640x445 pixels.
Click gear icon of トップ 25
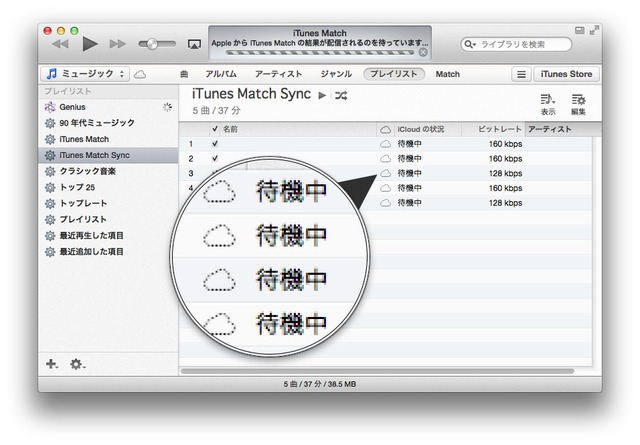point(50,187)
